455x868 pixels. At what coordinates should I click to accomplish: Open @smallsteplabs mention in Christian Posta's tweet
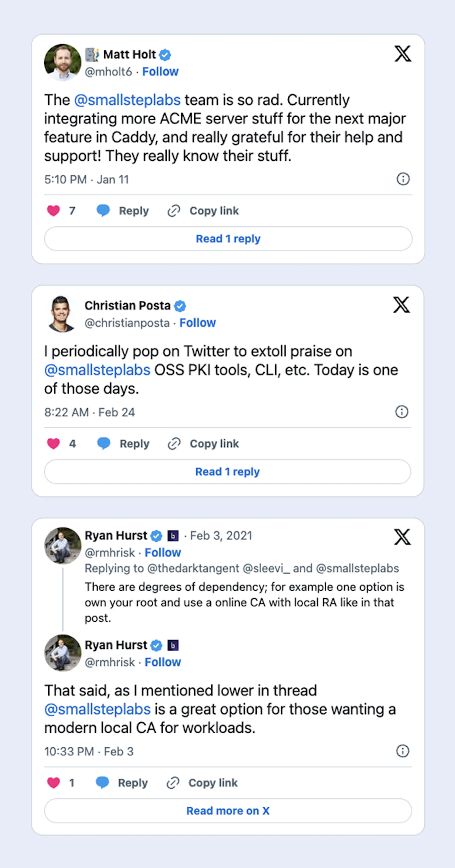tap(97, 370)
